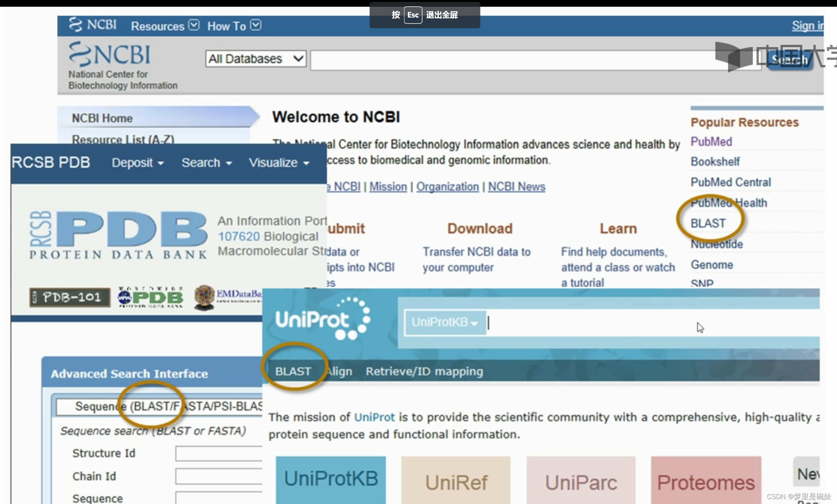This screenshot has height=504, width=837.
Task: Click the NCBI logo in top bar
Action: [x=93, y=25]
